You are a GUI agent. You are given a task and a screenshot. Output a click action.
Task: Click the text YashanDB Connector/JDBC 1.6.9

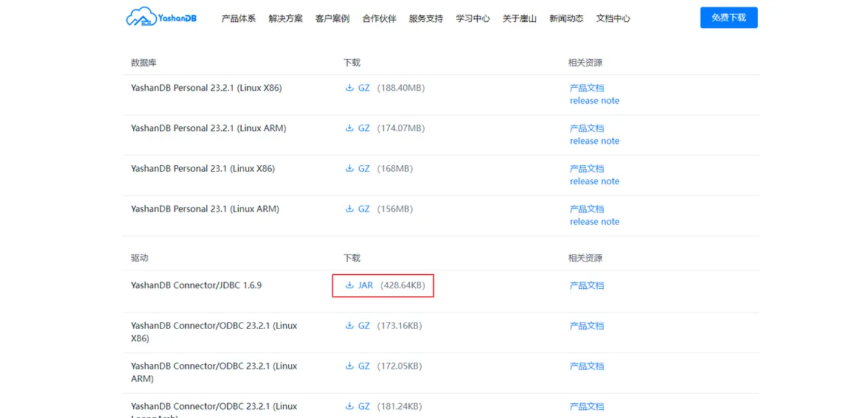pos(196,285)
